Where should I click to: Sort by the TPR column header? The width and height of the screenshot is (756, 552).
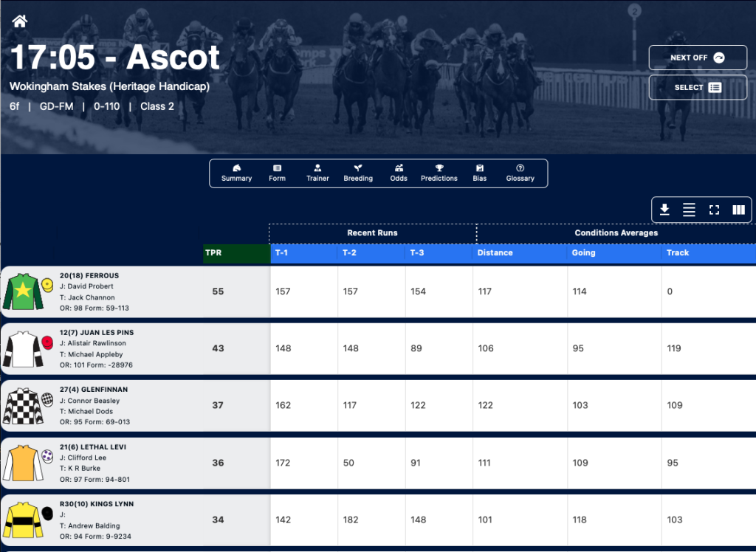pos(237,253)
